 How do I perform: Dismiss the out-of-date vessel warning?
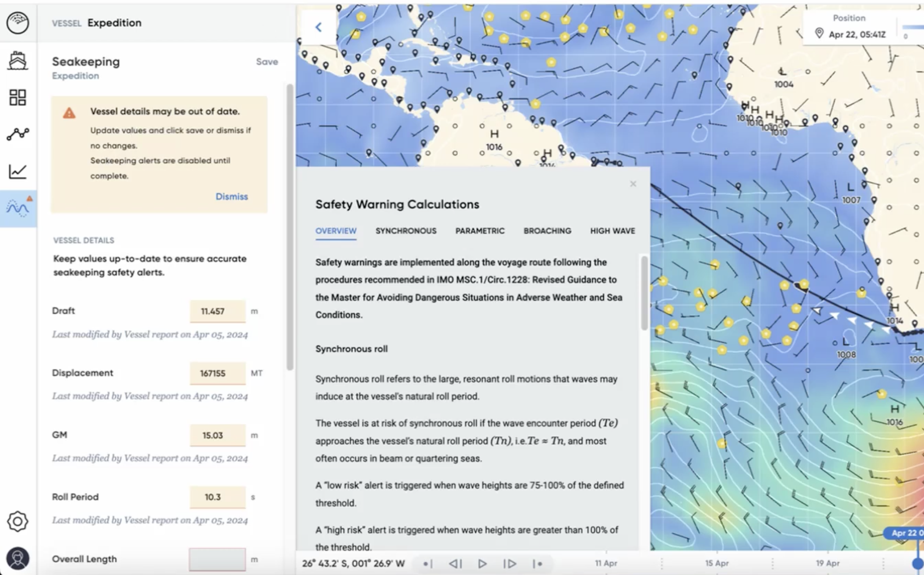tap(231, 196)
